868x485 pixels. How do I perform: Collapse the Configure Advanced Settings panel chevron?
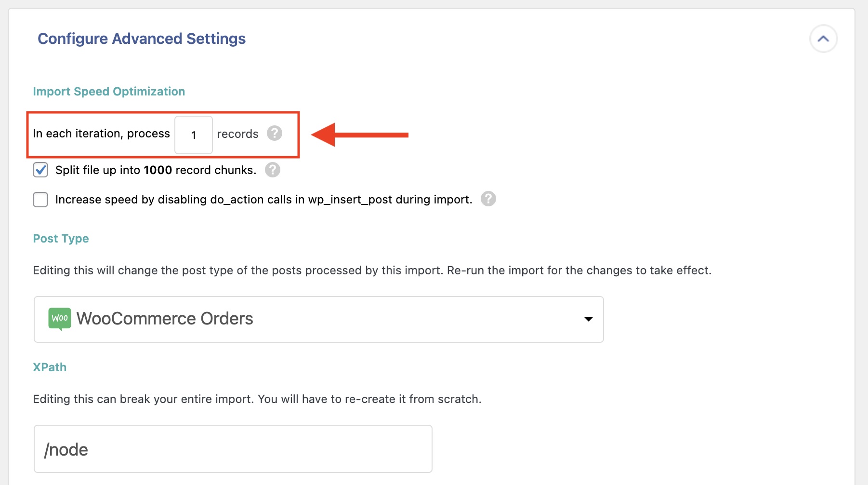823,39
